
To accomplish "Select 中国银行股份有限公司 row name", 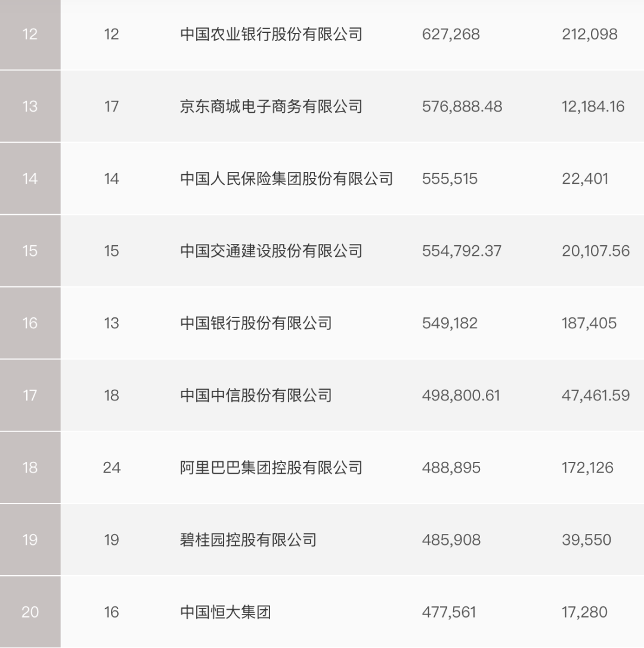I will click(256, 323).
